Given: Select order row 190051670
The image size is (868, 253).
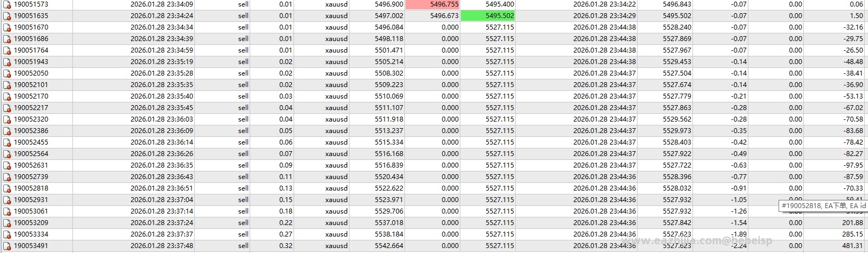Looking at the screenshot, I should 434,27.
